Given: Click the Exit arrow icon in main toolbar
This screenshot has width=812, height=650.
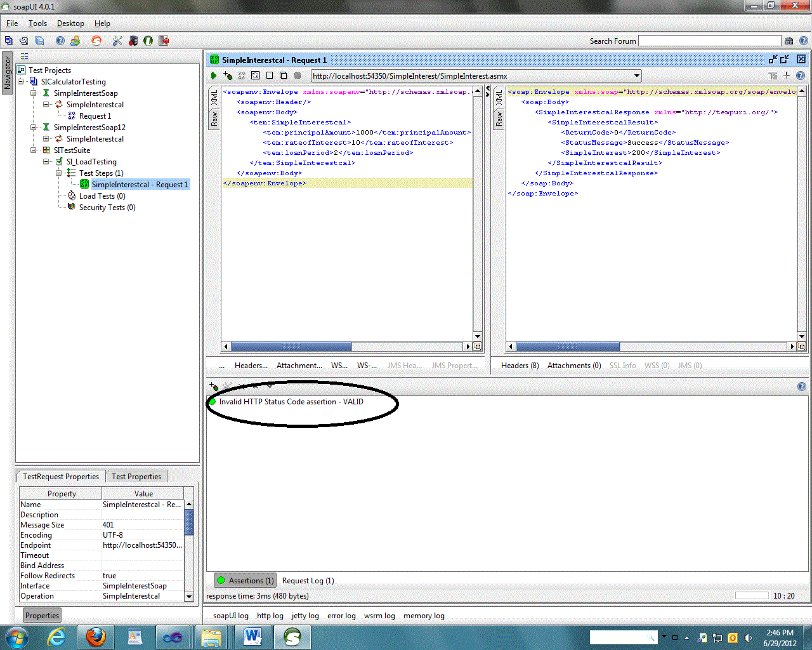Looking at the screenshot, I should click(x=164, y=41).
